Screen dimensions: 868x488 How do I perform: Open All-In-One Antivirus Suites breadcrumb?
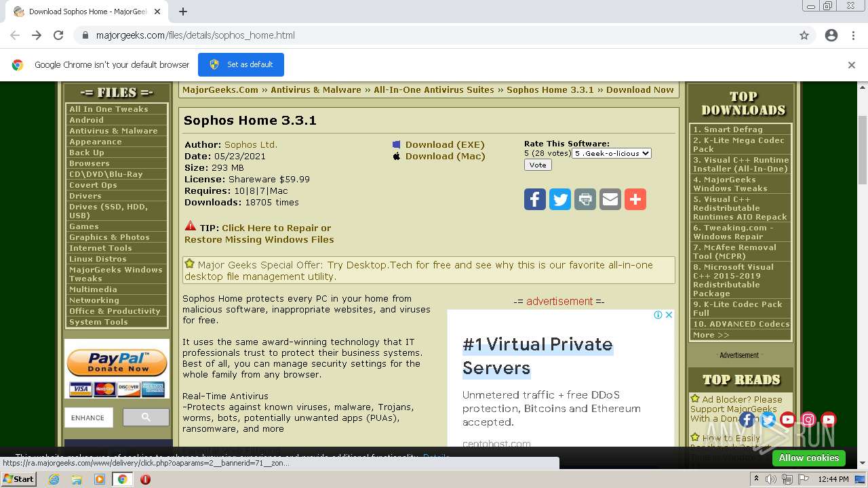(434, 89)
